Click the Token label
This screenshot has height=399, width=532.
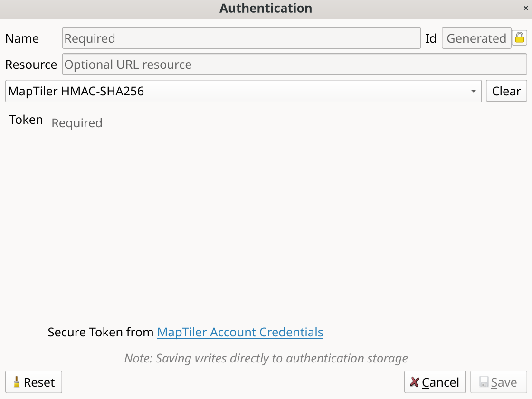pos(26,120)
